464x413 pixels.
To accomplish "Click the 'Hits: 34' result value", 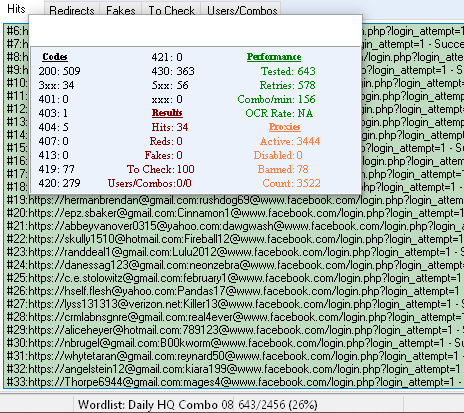I will pyautogui.click(x=170, y=127).
